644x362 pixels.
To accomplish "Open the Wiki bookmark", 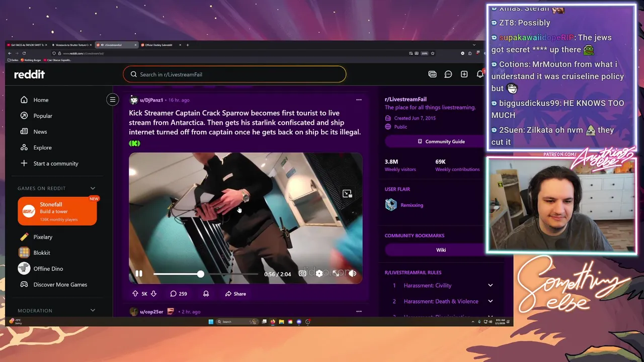I will [441, 250].
